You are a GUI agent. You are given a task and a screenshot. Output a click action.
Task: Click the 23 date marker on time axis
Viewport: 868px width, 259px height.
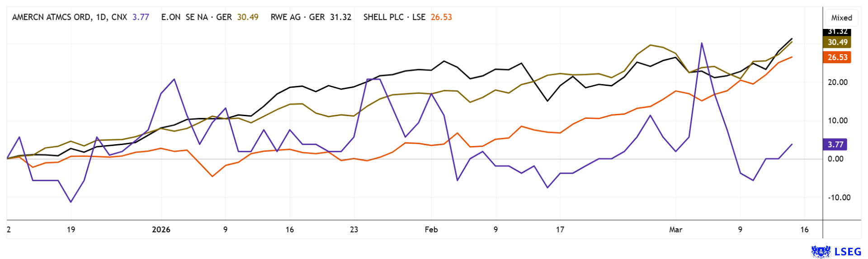354,230
